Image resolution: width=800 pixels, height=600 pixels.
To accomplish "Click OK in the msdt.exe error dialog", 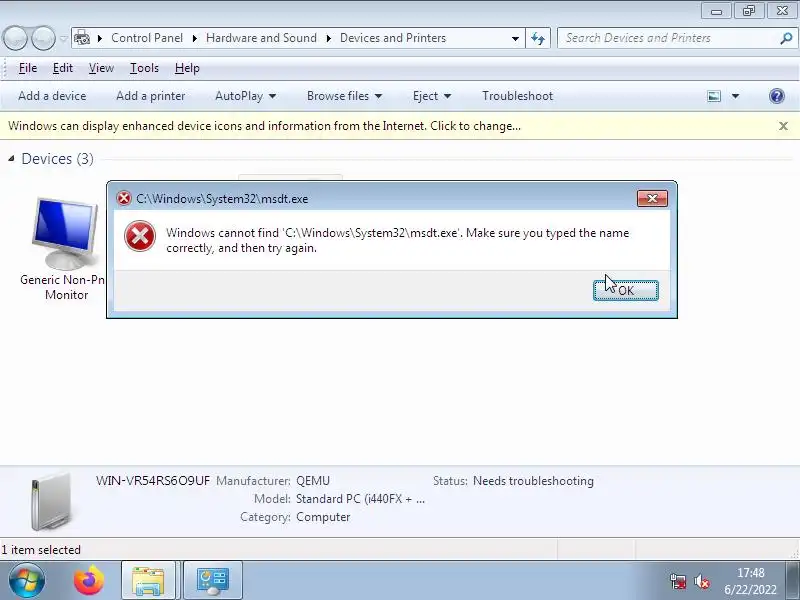I will (x=626, y=290).
